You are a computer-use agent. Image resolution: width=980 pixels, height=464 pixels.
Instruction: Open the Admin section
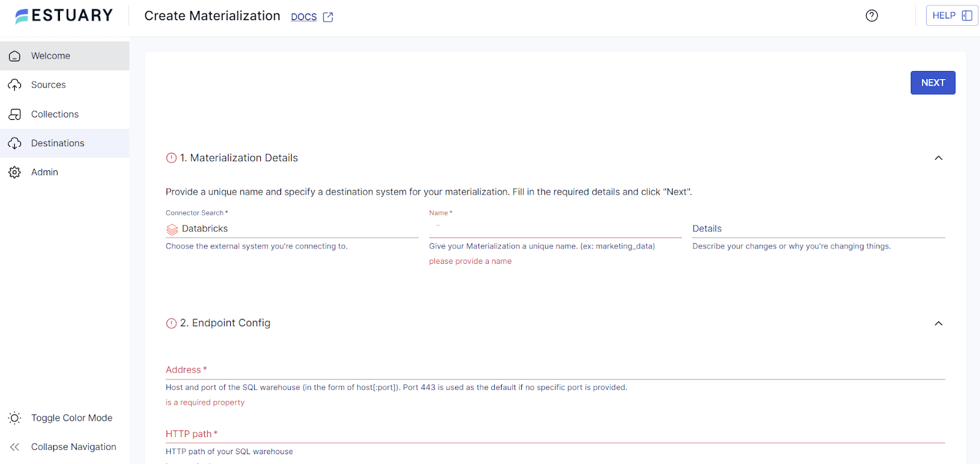[65, 172]
